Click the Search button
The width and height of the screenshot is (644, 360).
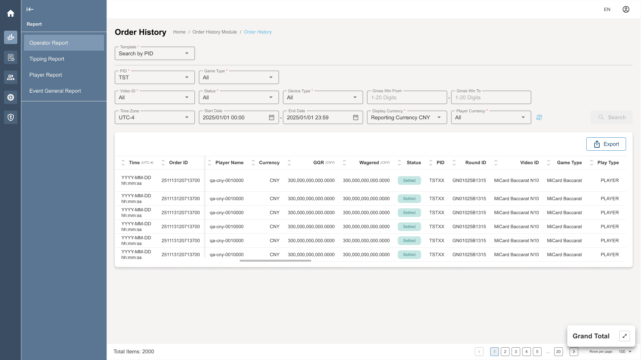pyautogui.click(x=612, y=117)
